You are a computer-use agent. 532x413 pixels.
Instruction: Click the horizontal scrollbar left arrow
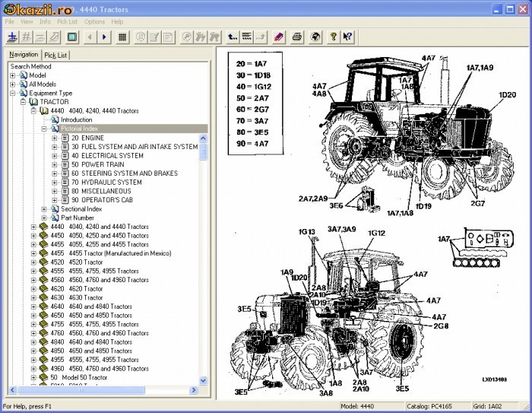point(13,390)
